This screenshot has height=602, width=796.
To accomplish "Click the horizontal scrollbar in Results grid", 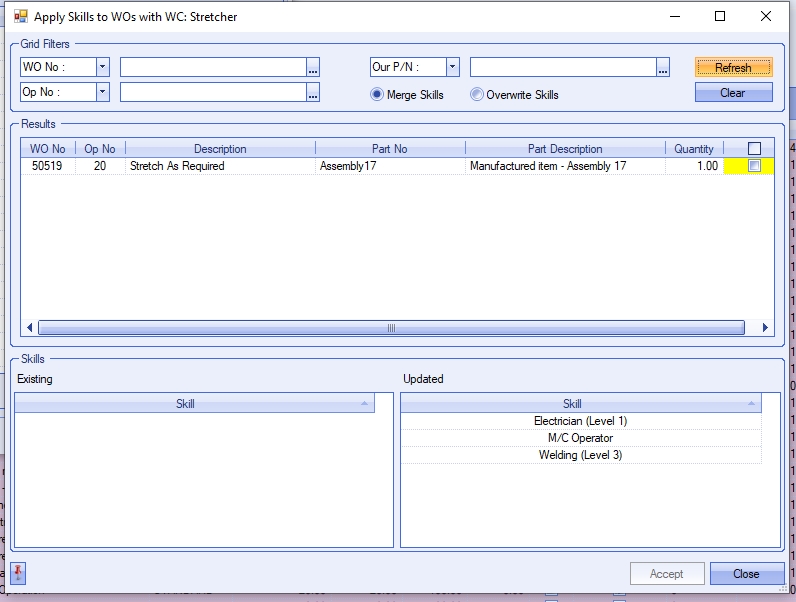I will point(390,328).
